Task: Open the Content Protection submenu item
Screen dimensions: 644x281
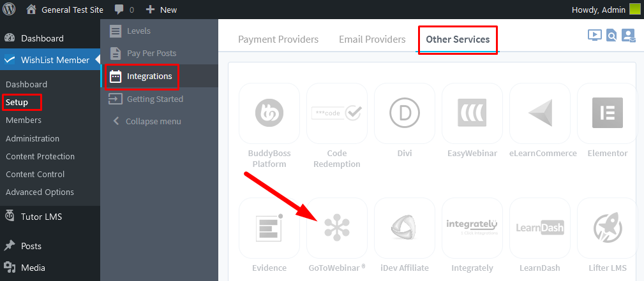Action: pyautogui.click(x=40, y=156)
